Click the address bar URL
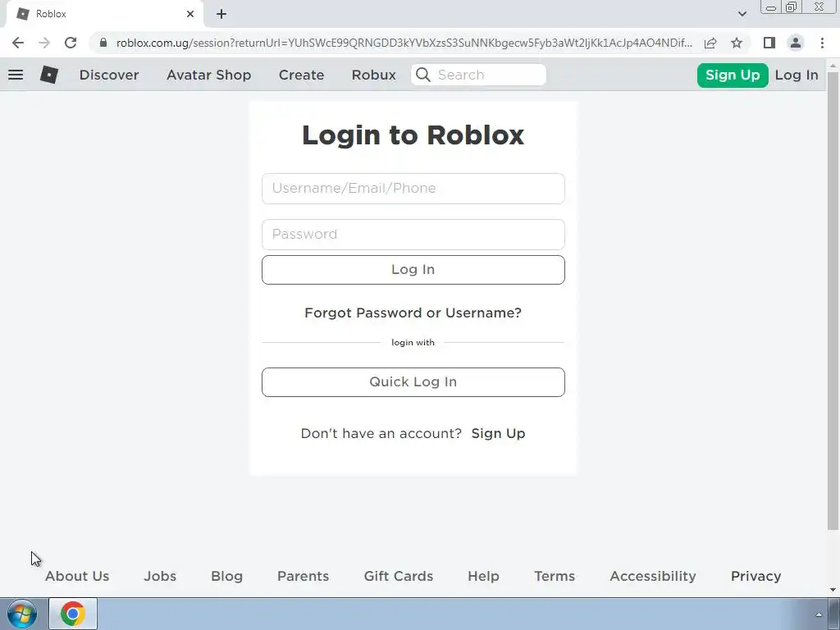 point(404,43)
